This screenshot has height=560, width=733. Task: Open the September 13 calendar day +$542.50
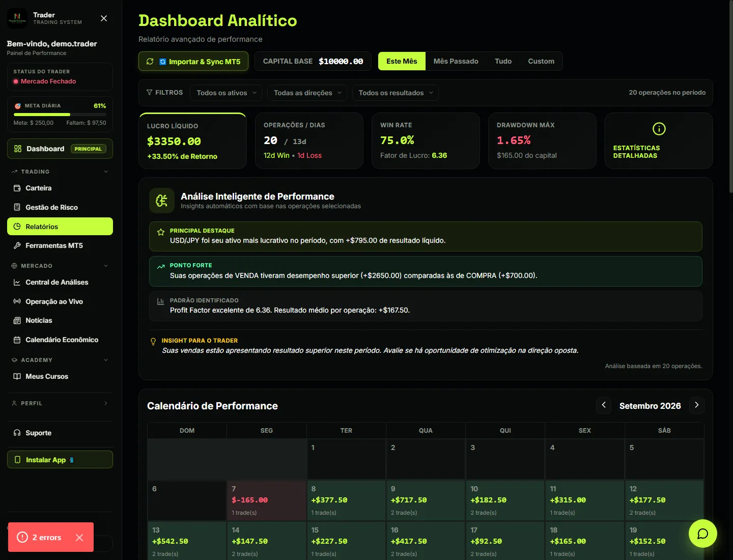(x=187, y=541)
